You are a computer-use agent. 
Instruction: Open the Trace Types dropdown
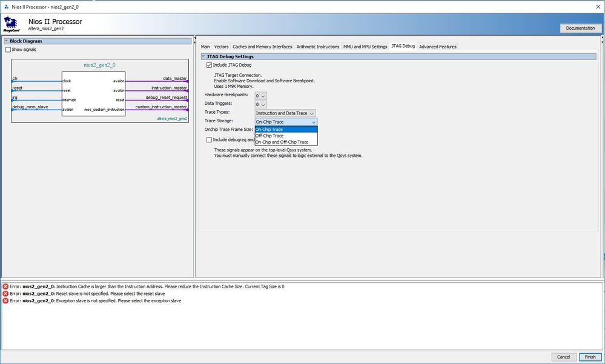click(285, 113)
